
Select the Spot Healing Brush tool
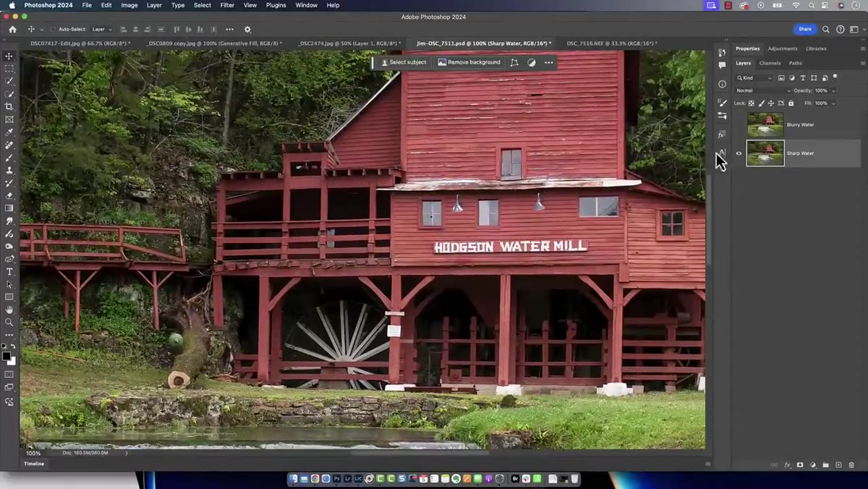click(x=9, y=145)
